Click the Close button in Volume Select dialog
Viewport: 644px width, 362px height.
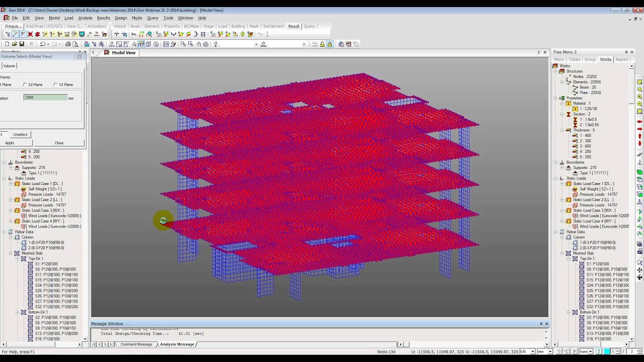(x=59, y=143)
